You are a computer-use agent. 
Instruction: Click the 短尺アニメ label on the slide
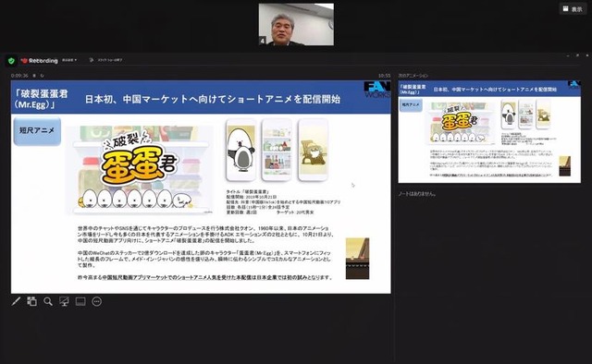(37, 130)
